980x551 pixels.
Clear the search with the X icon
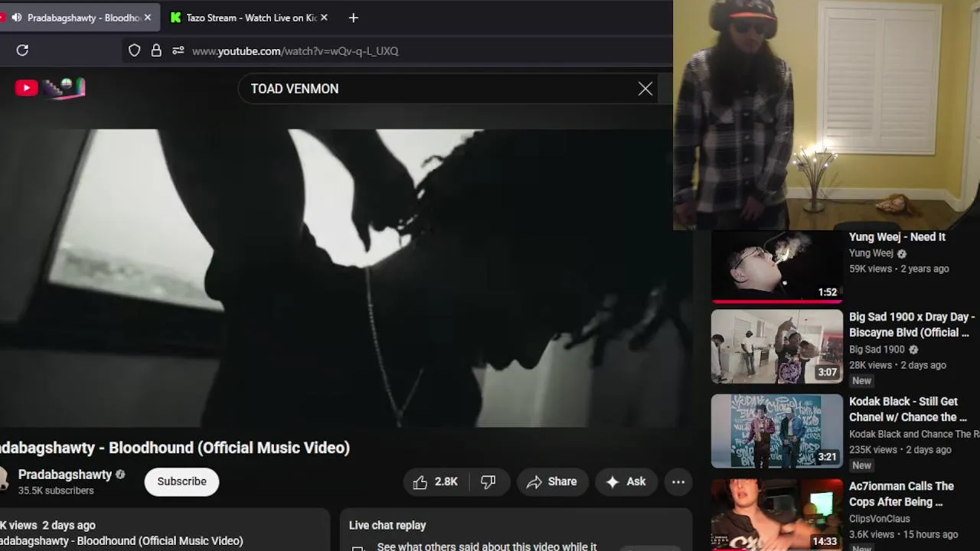[x=645, y=89]
